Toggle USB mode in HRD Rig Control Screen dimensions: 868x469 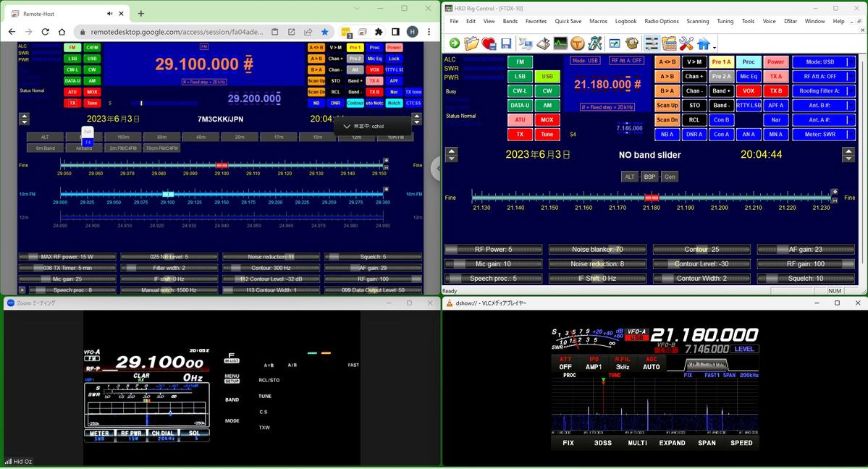[547, 77]
